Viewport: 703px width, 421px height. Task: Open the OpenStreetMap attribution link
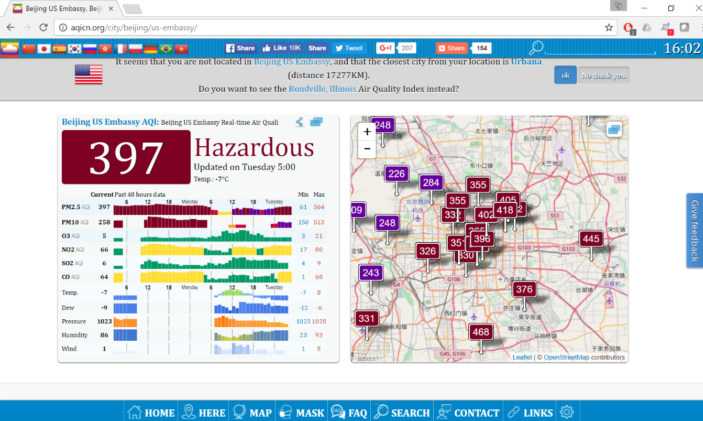[x=566, y=357]
